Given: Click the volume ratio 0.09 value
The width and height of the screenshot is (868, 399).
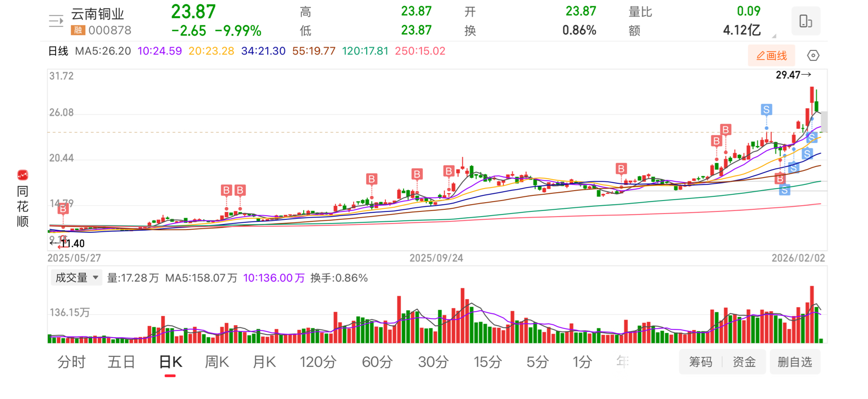Looking at the screenshot, I should pos(748,11).
